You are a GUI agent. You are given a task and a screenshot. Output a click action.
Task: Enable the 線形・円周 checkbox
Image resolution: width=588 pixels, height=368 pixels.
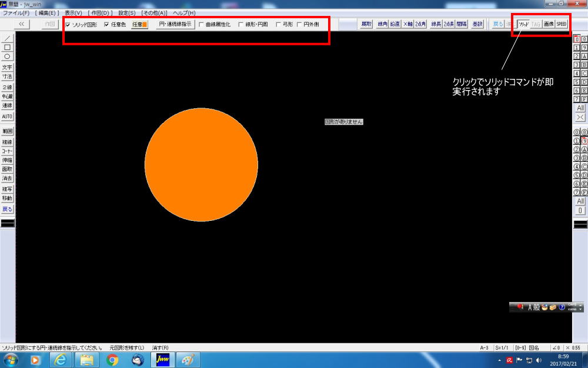tap(240, 24)
